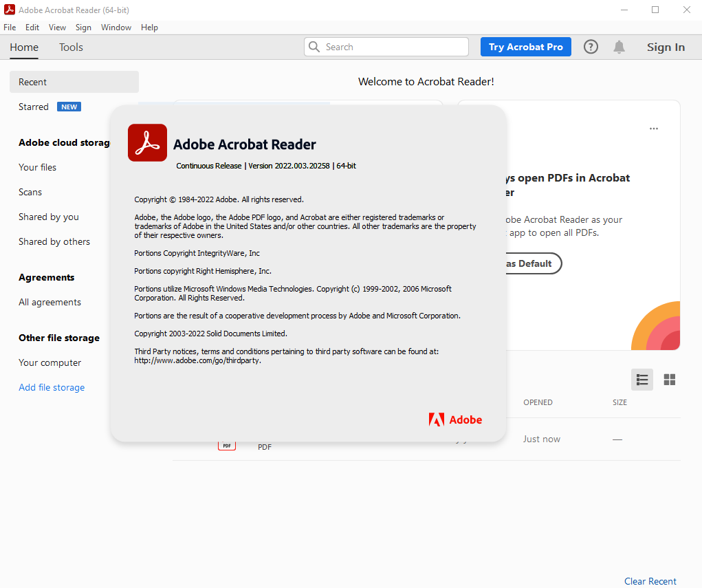Open the Window menu
The image size is (702, 588).
coord(116,28)
